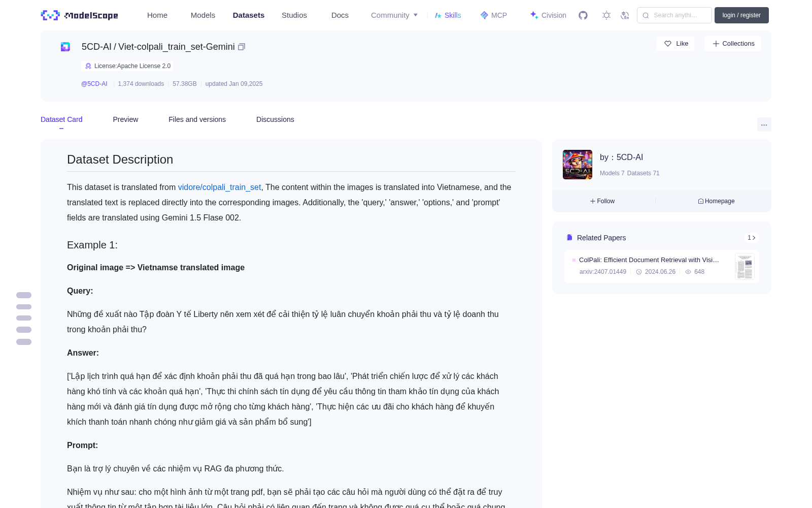This screenshot has width=812, height=508.
Task: Open Models in top navigation
Action: pyautogui.click(x=203, y=15)
